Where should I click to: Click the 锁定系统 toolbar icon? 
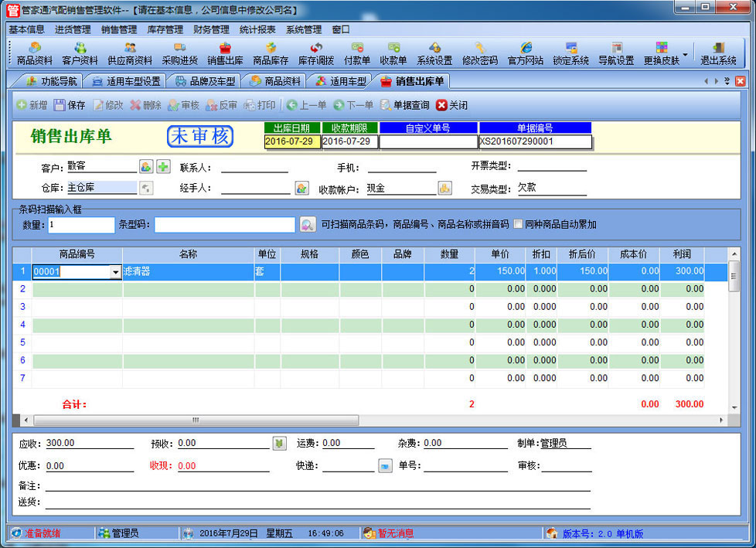(570, 53)
